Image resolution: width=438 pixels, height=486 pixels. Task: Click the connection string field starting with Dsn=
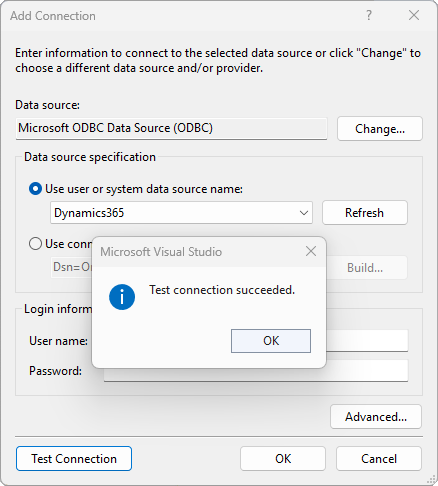pyautogui.click(x=71, y=267)
